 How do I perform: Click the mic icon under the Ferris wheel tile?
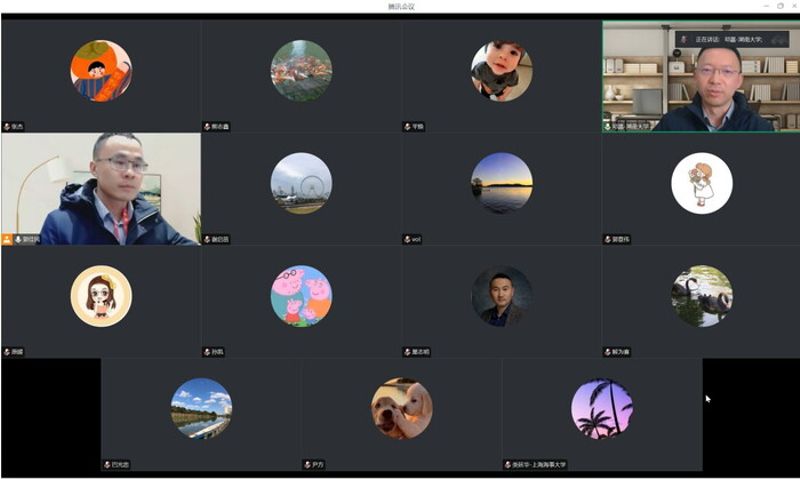click(206, 240)
